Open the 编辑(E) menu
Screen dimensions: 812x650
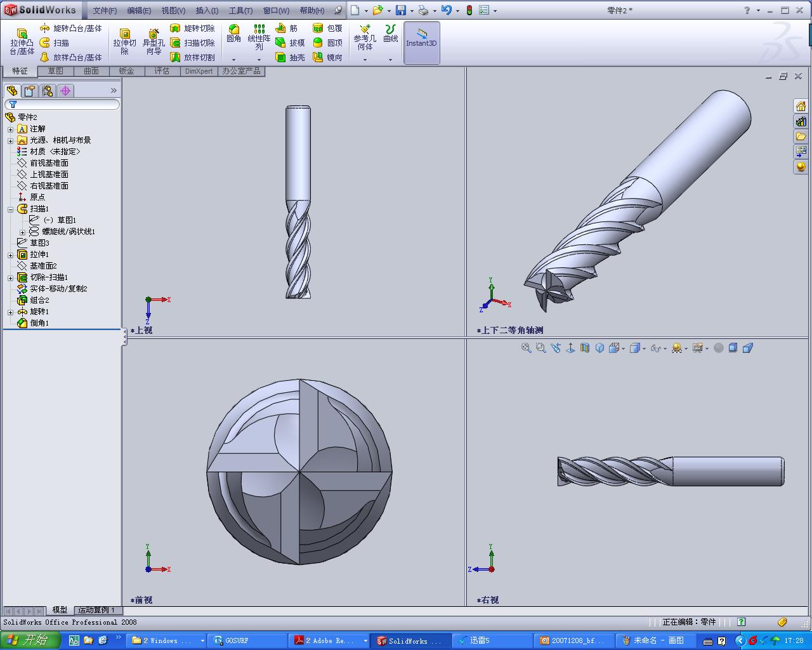(x=139, y=11)
